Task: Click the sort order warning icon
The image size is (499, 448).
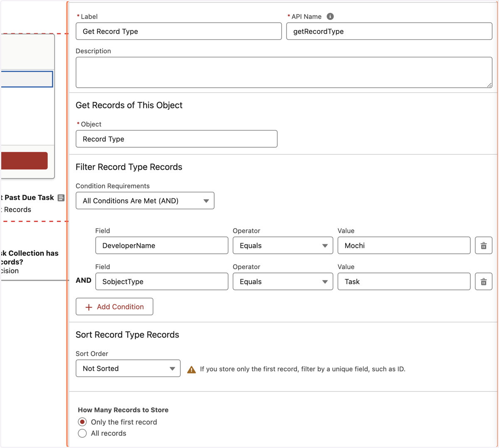Action: coord(191,369)
